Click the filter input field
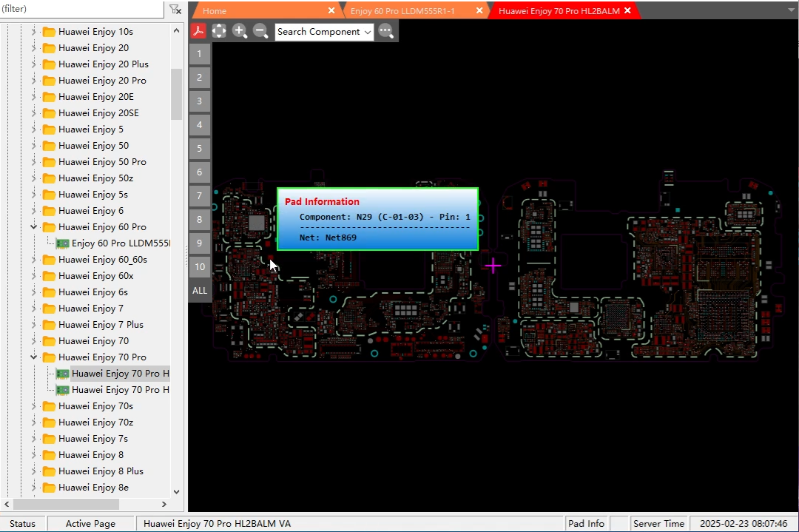Image resolution: width=799 pixels, height=532 pixels. pyautogui.click(x=81, y=9)
